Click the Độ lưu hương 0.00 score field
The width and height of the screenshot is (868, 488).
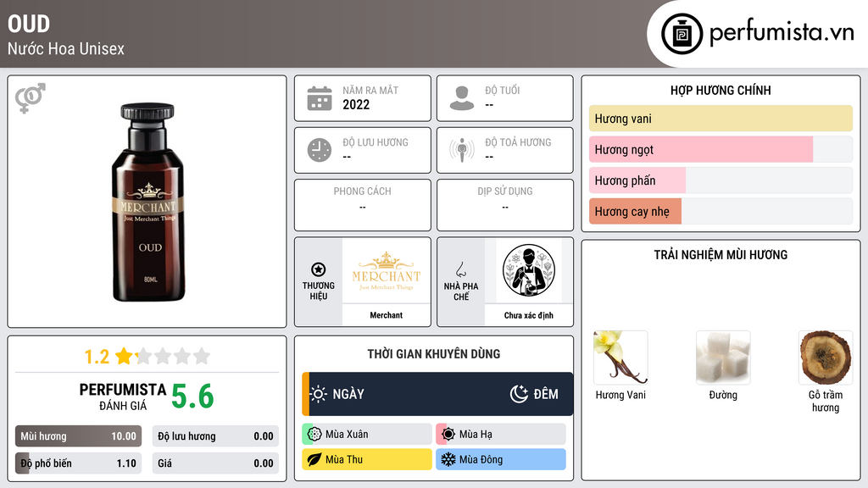click(x=215, y=436)
